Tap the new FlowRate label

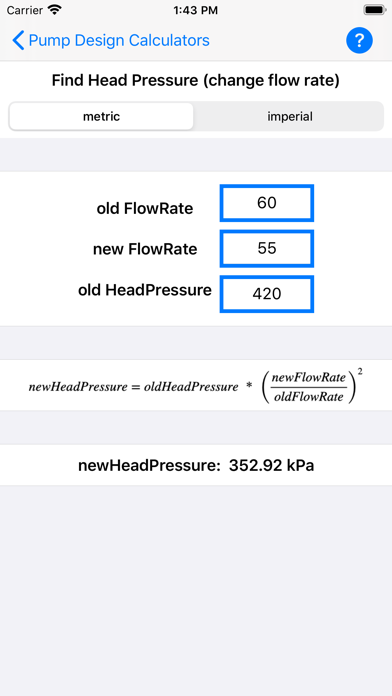point(145,249)
